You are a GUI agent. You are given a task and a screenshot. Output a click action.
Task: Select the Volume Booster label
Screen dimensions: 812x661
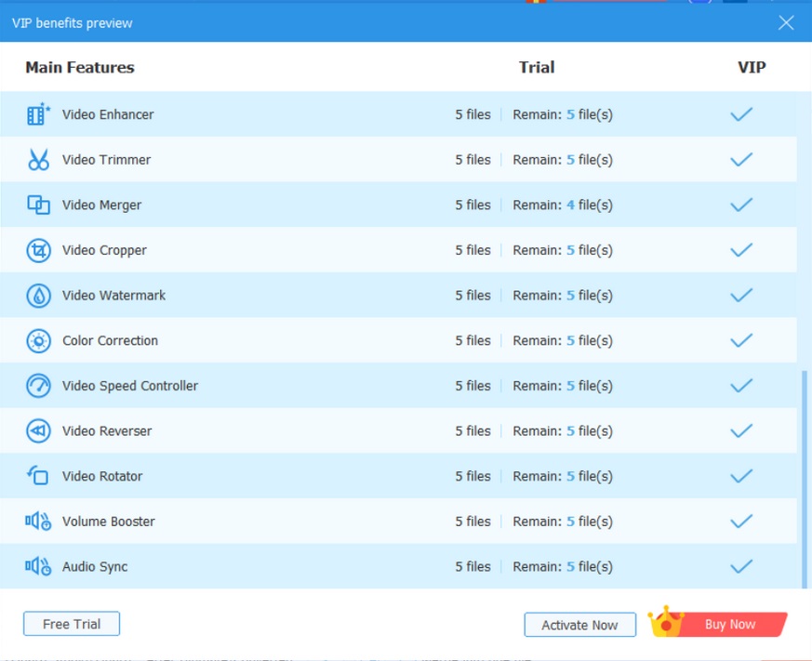(x=108, y=522)
